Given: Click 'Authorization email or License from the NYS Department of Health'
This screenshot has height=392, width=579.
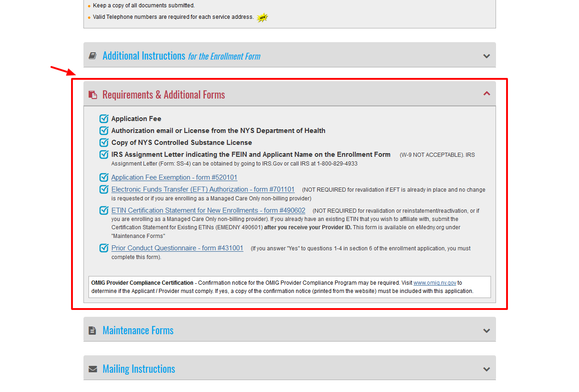Looking at the screenshot, I should (x=218, y=131).
